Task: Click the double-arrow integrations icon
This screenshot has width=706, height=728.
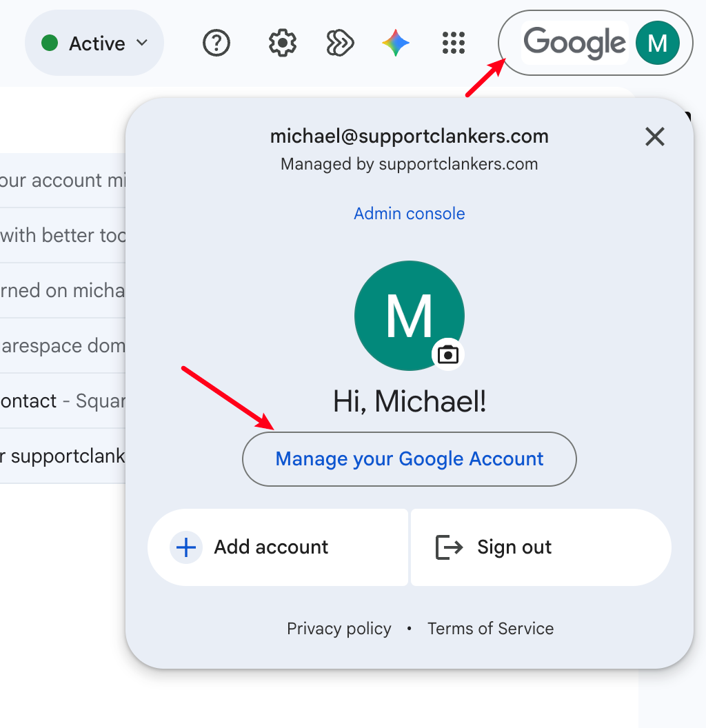Action: coord(340,43)
